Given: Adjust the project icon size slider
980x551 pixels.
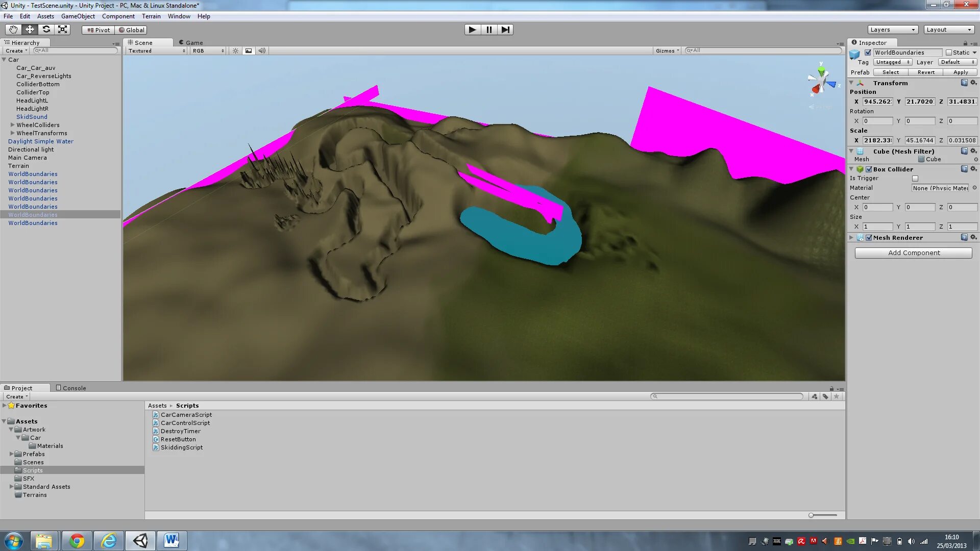Looking at the screenshot, I should click(812, 515).
